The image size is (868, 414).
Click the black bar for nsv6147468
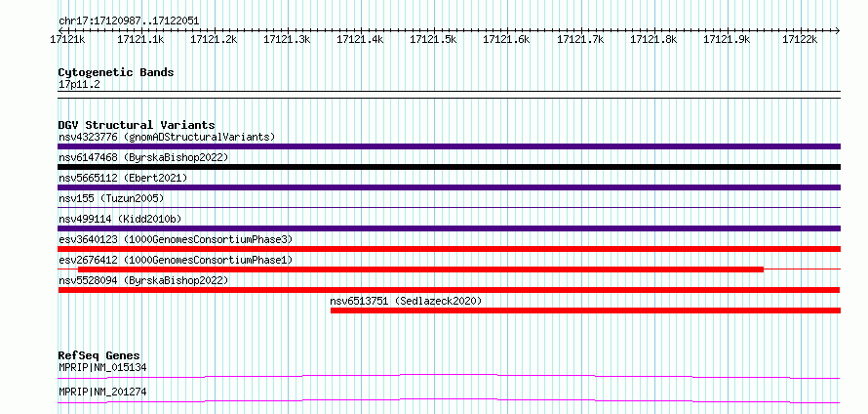click(x=449, y=167)
